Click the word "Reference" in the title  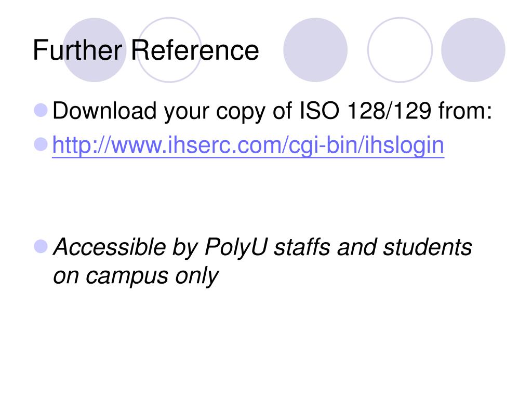coord(195,50)
